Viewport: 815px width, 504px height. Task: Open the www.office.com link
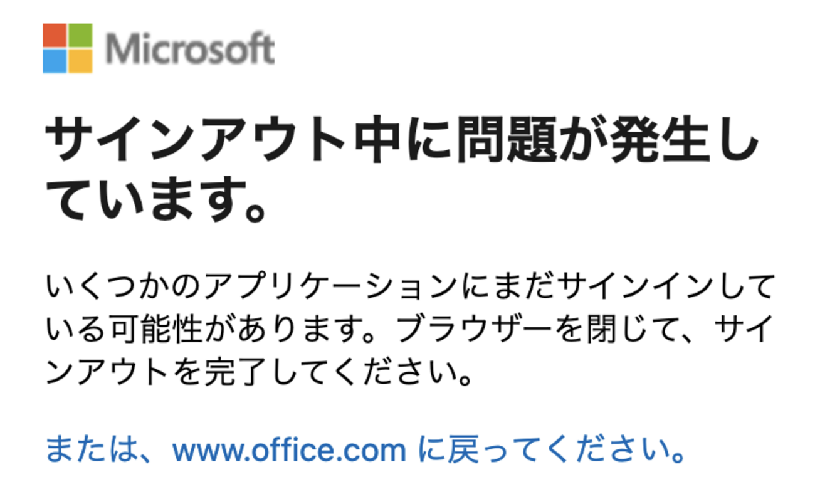pyautogui.click(x=289, y=449)
